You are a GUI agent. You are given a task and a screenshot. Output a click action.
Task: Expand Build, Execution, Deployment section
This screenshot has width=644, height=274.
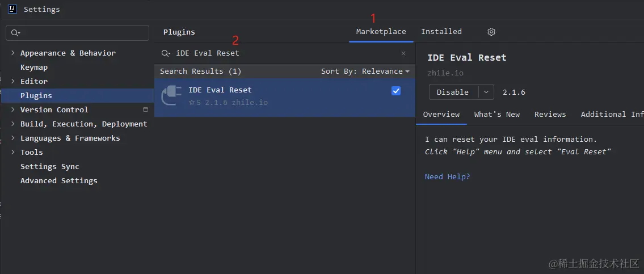point(13,124)
